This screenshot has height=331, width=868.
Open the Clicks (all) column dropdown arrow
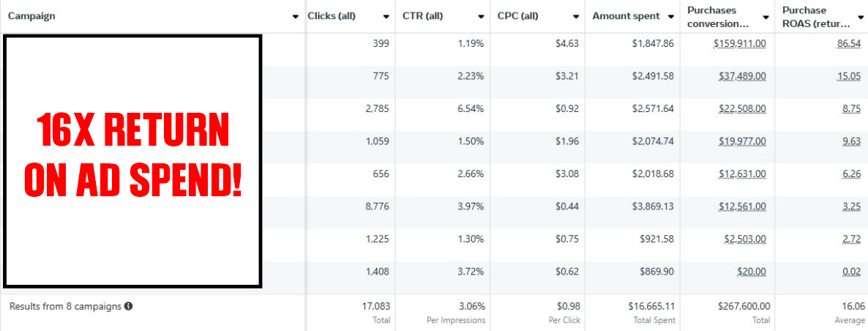(386, 16)
